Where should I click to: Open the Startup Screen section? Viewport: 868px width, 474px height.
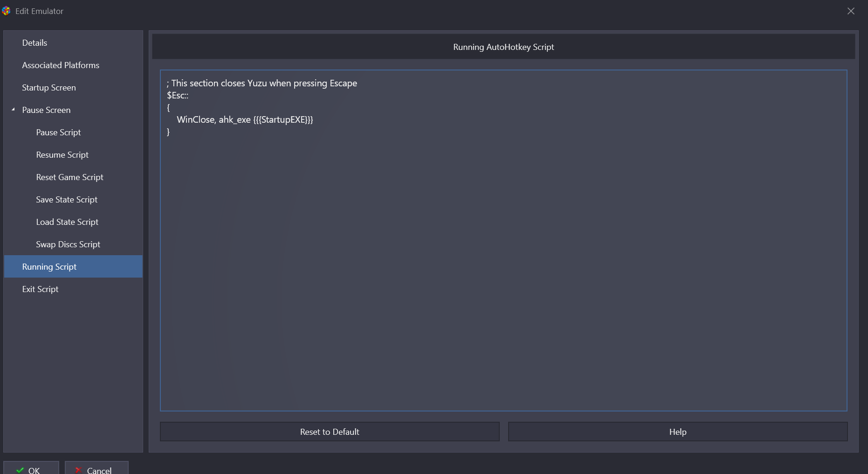pos(73,88)
